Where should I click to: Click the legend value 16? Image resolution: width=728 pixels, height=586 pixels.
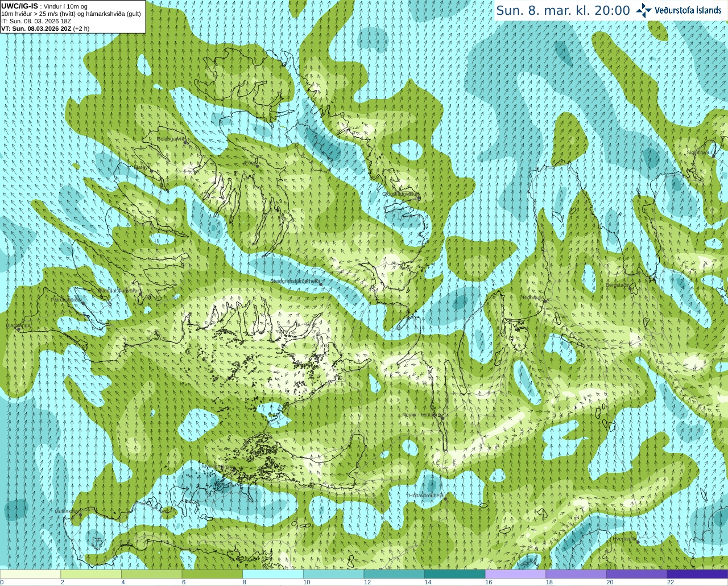[x=488, y=582]
